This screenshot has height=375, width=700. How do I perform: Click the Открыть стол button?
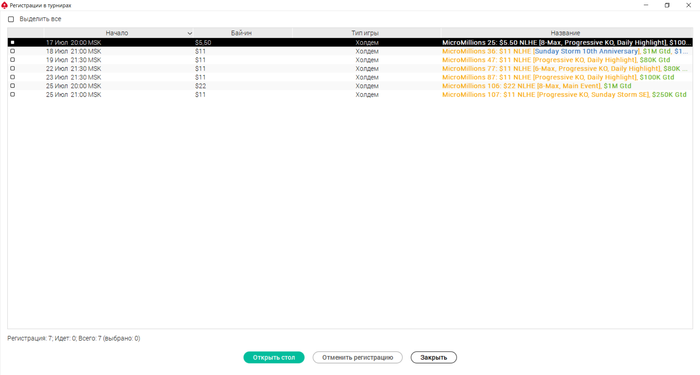[274, 358]
